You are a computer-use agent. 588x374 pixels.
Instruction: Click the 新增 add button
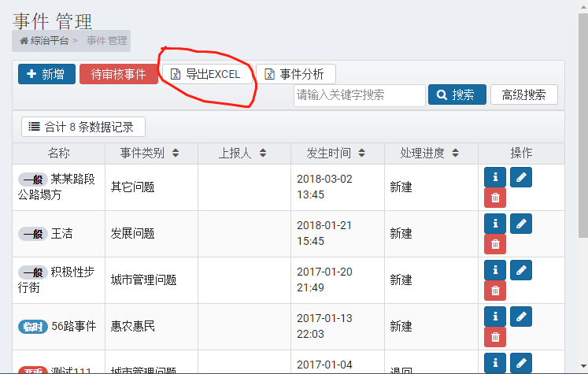pos(46,74)
